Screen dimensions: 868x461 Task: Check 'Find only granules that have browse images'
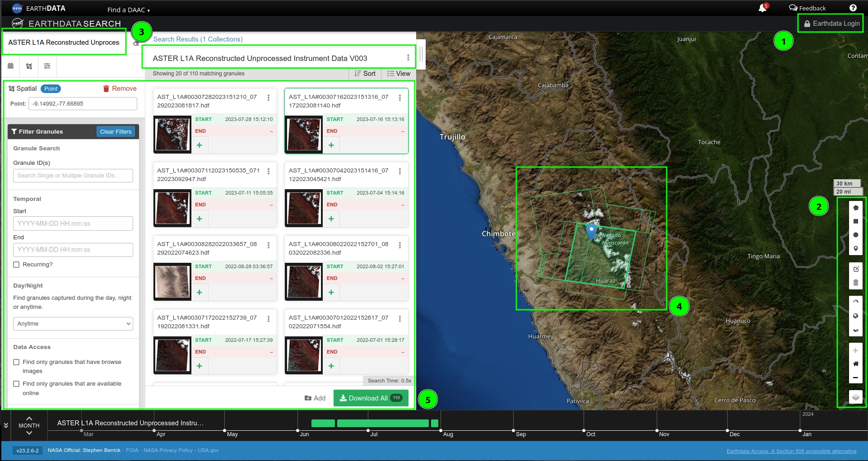16,362
